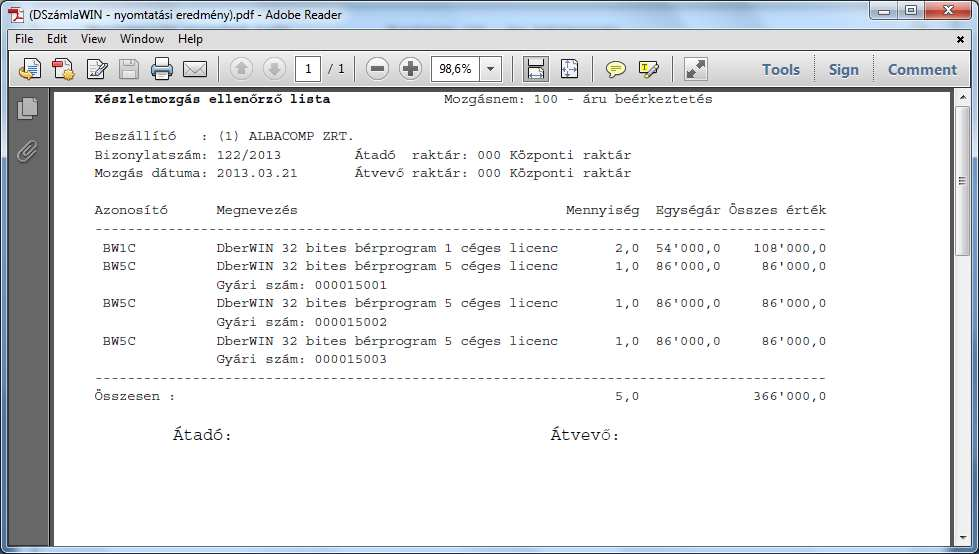Go to next page arrow
Screen dimensions: 979x554
click(x=274, y=69)
